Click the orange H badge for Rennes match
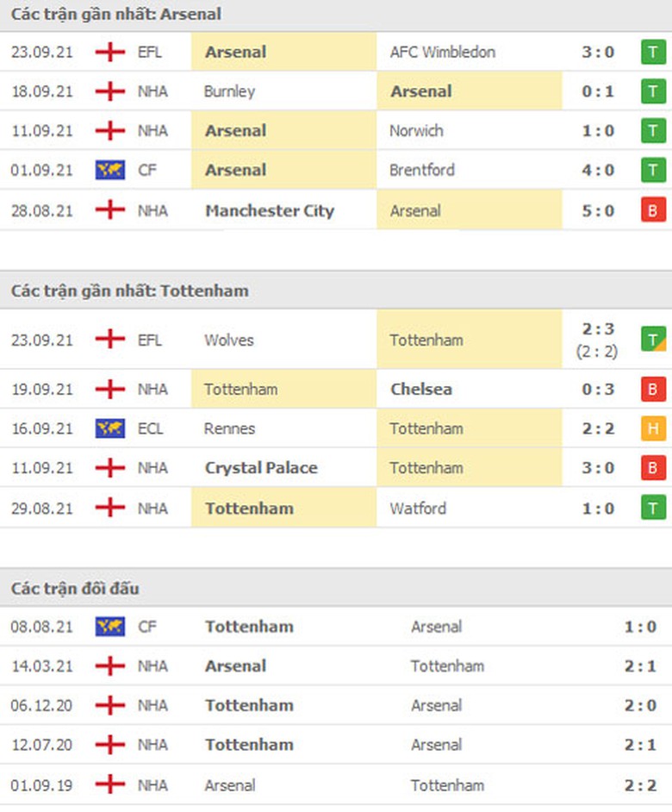672x812 pixels. click(653, 428)
